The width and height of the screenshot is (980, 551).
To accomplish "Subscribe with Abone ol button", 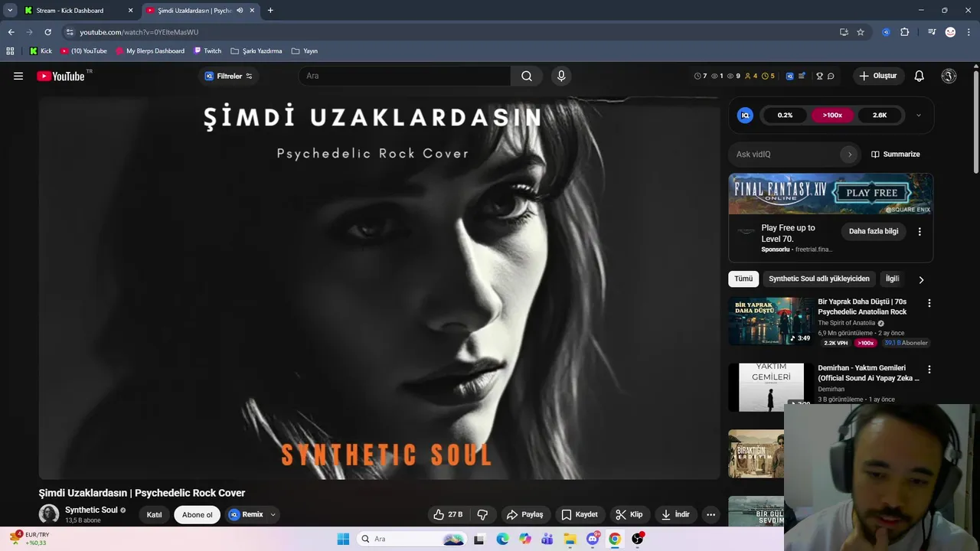I will click(x=198, y=515).
